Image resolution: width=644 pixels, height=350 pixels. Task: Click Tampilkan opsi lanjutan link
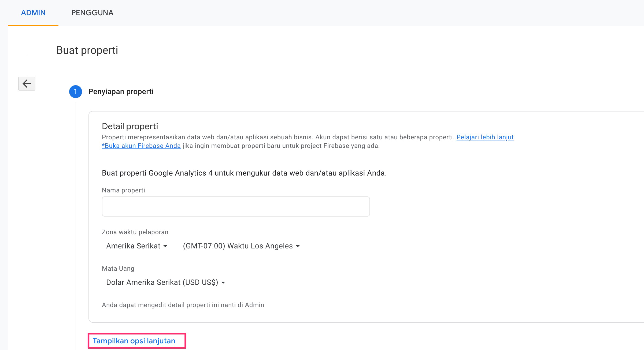(x=134, y=341)
